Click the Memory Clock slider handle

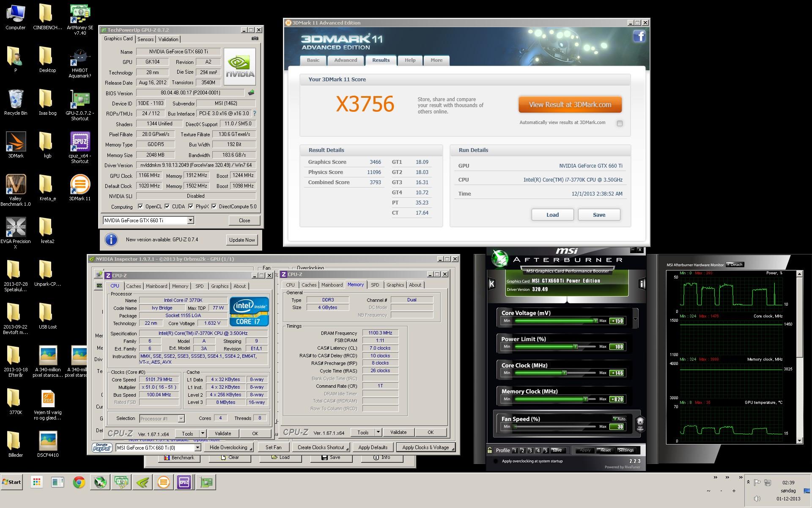coord(586,399)
